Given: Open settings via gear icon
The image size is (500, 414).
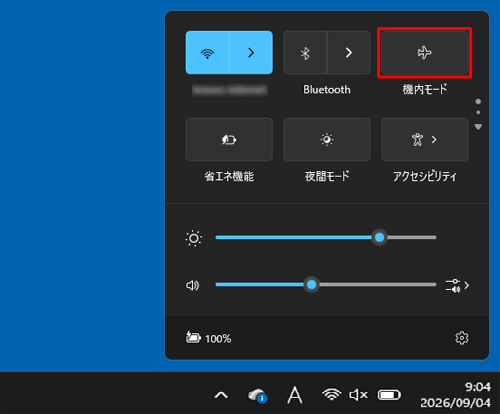Looking at the screenshot, I should (x=462, y=338).
